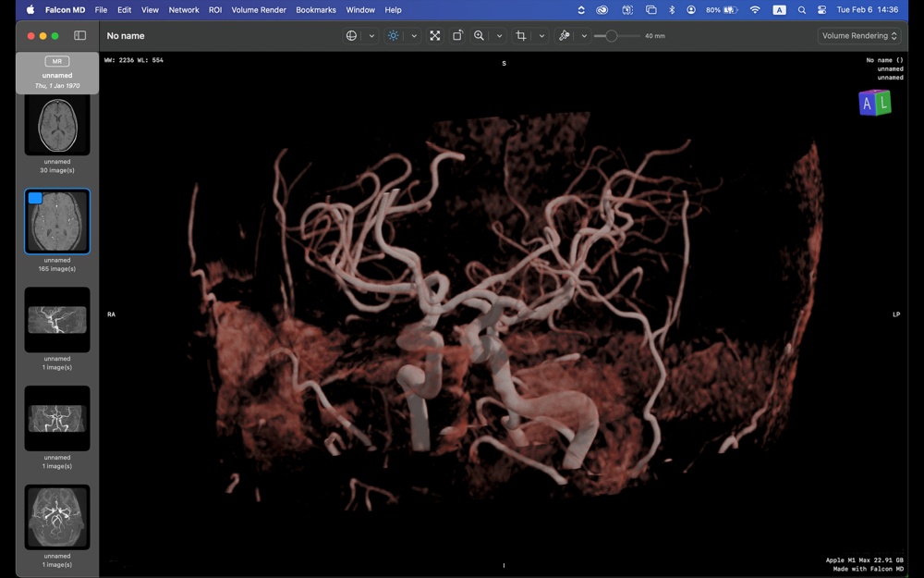Click the globe orientation tool icon
Image resolution: width=924 pixels, height=578 pixels.
[351, 36]
